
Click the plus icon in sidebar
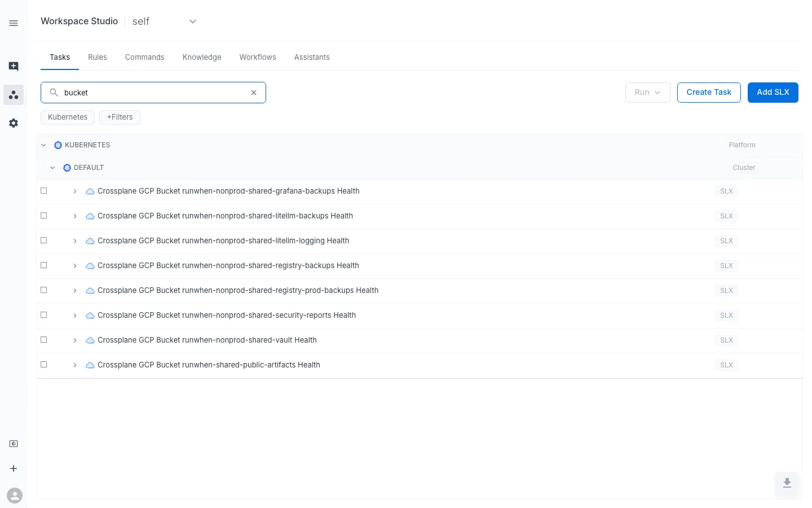point(14,468)
